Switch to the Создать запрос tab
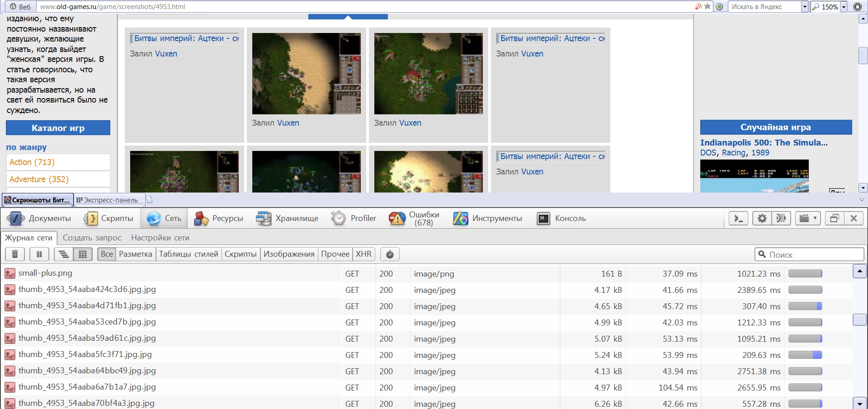Viewport: 868px width, 409px height. tap(92, 238)
